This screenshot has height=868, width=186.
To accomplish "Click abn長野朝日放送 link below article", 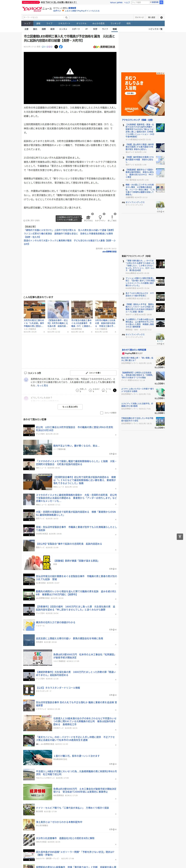I will tap(109, 252).
